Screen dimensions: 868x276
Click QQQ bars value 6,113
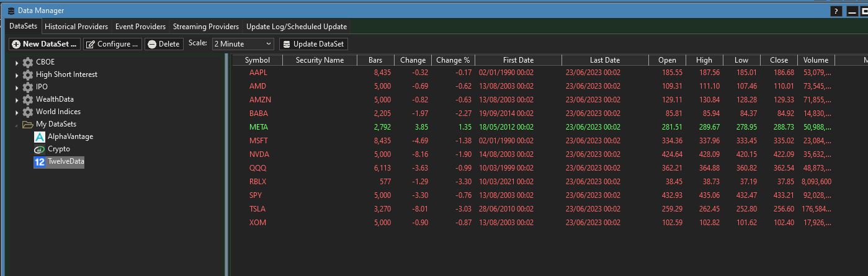tap(382, 168)
